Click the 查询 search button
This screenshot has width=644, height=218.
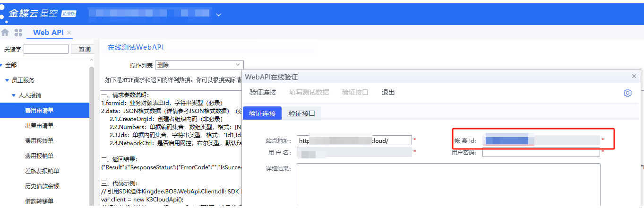pyautogui.click(x=85, y=49)
